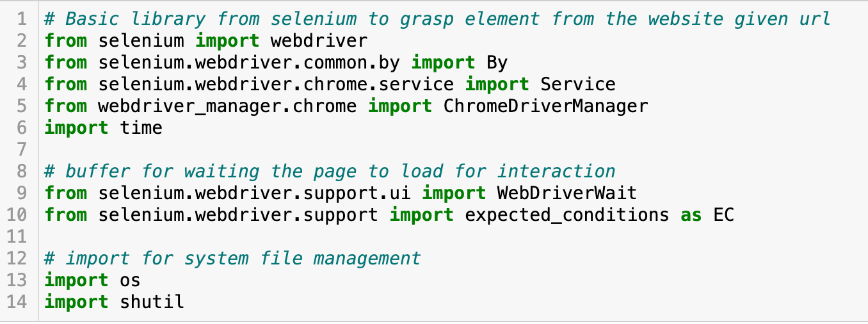
Task: Click line number 1 in gutter
Action: pos(20,19)
